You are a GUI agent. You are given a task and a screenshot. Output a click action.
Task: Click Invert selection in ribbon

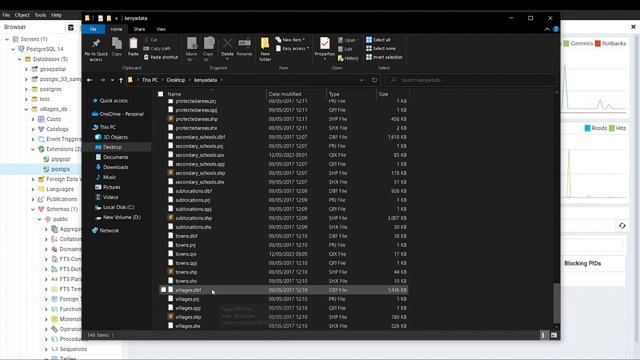[384, 57]
